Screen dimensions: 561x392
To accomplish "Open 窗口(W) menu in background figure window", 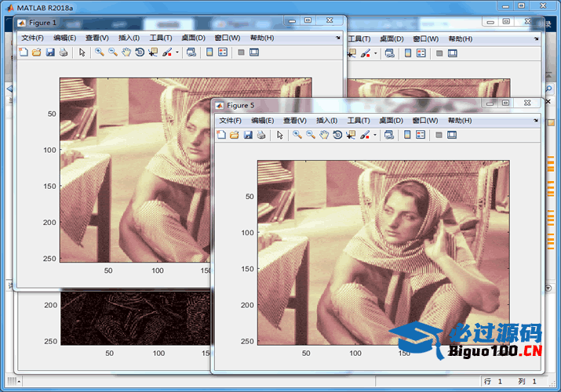I will click(426, 39).
